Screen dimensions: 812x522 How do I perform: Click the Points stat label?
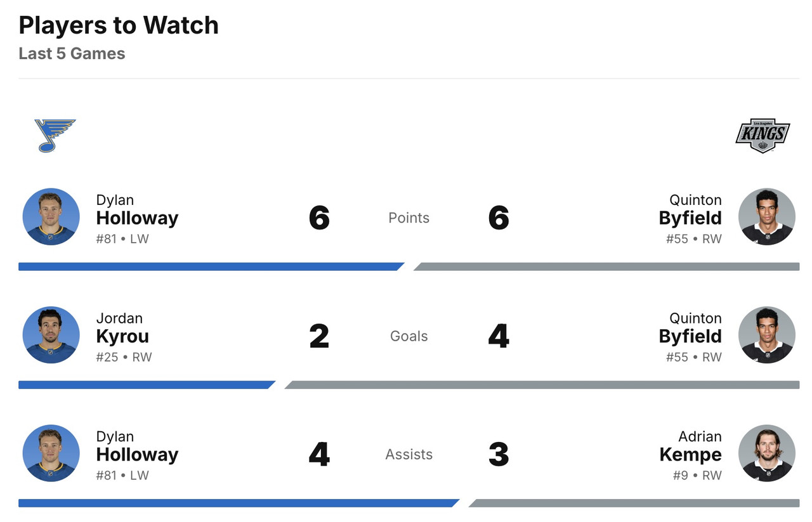409,218
